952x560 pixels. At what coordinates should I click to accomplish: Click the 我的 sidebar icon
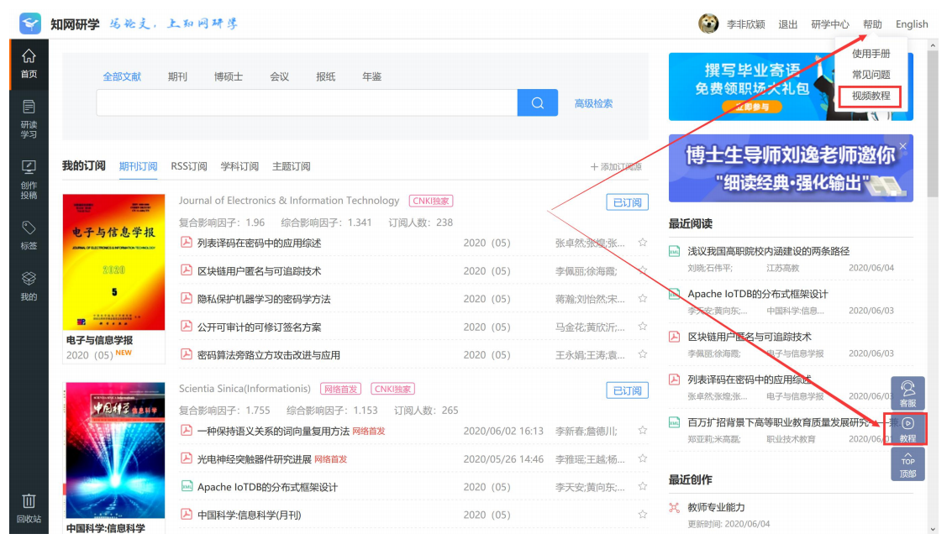click(x=29, y=285)
